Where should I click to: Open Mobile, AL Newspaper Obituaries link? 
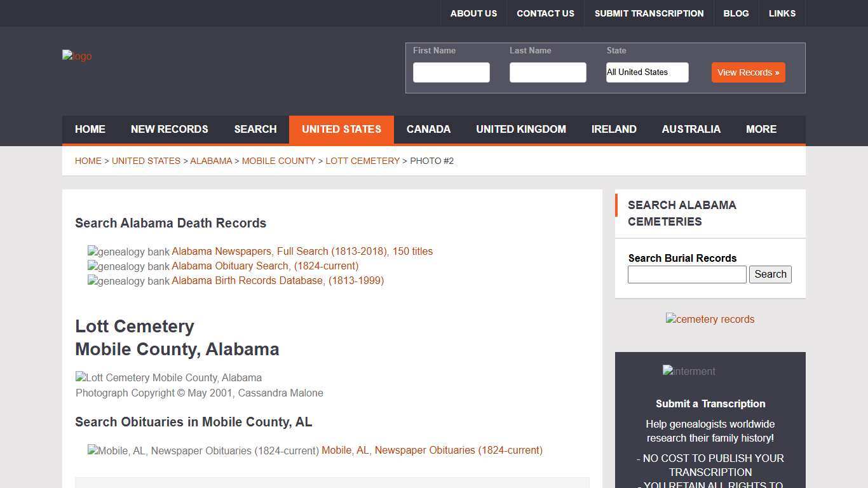[432, 451]
